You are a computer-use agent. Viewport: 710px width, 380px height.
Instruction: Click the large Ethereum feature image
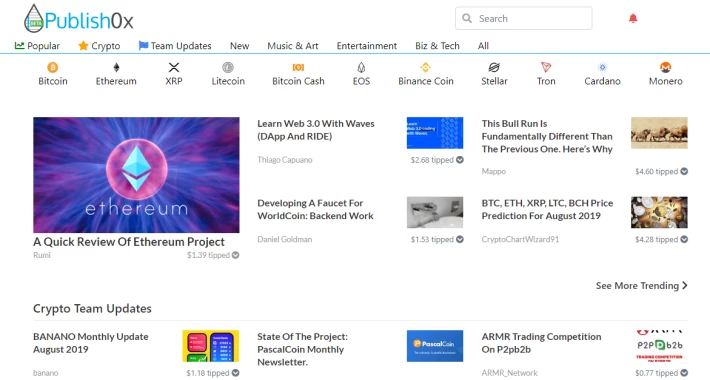(136, 175)
